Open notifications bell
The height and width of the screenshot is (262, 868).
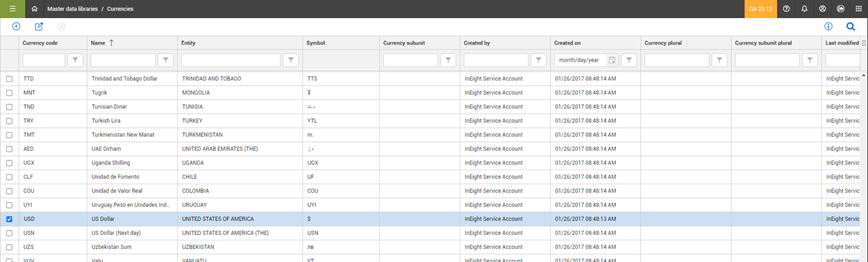pos(805,9)
